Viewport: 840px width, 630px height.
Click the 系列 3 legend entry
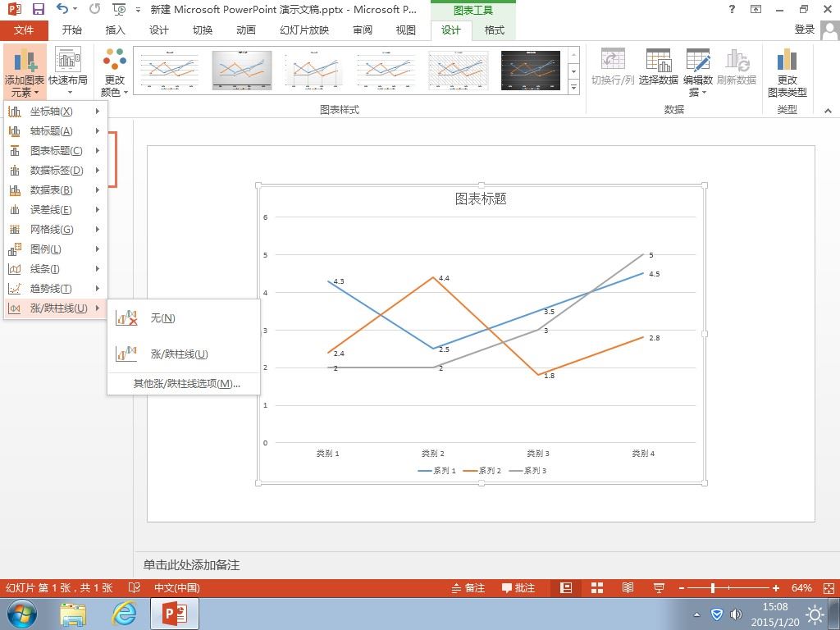(527, 470)
